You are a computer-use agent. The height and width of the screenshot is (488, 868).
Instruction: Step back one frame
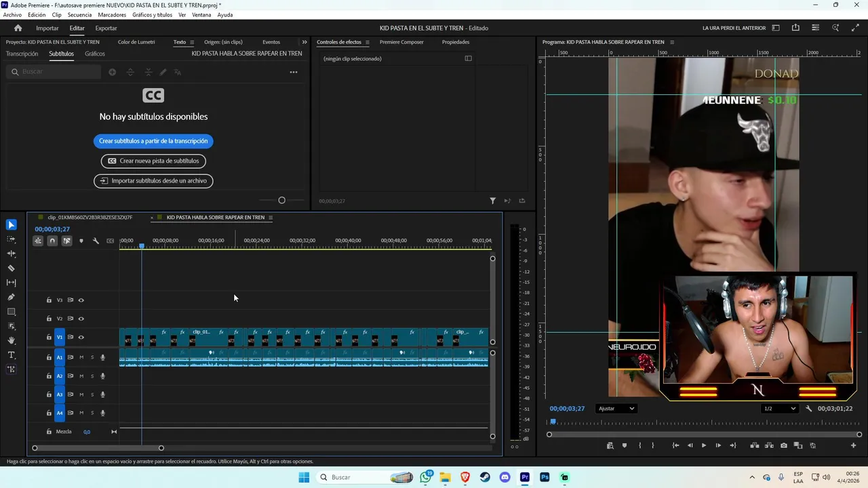pos(690,445)
